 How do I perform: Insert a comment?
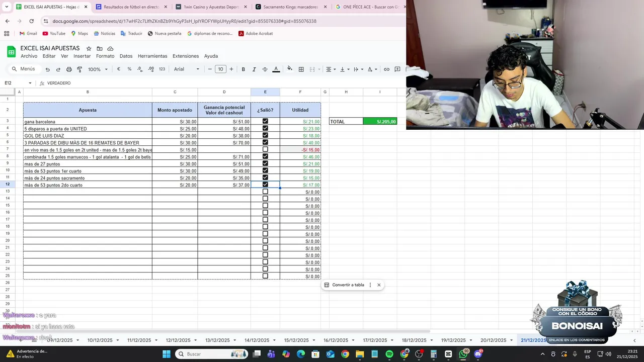(397, 69)
